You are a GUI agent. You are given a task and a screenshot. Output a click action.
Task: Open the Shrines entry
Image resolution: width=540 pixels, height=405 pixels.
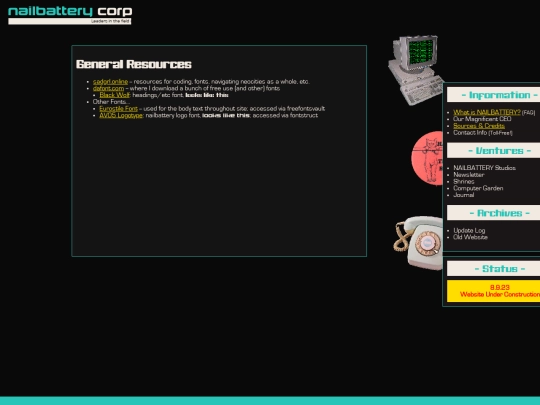click(x=464, y=181)
